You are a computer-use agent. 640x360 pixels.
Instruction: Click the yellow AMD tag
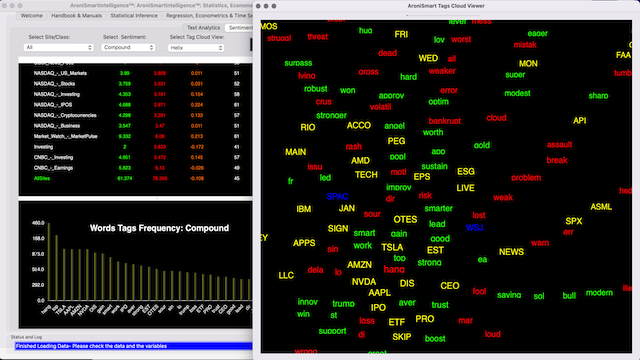coord(360,161)
